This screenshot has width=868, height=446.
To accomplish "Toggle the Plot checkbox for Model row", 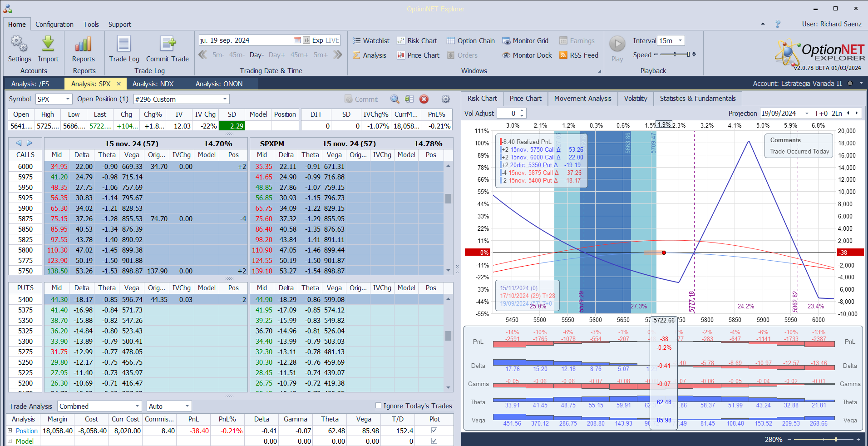I will tap(434, 441).
